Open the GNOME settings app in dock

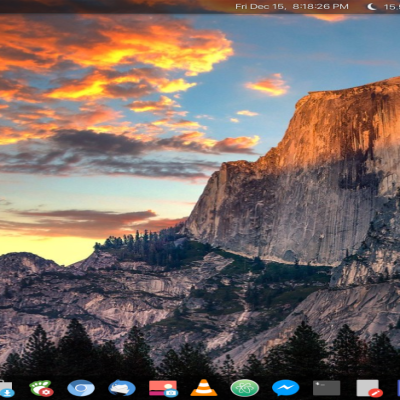41,388
